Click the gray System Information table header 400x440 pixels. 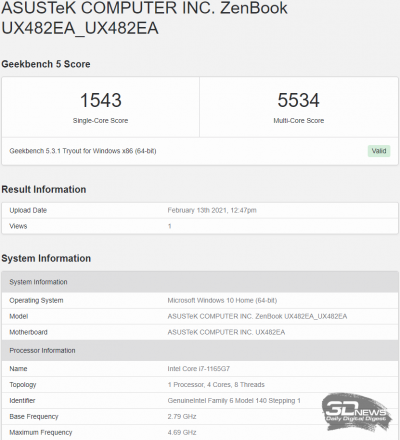pyautogui.click(x=200, y=282)
